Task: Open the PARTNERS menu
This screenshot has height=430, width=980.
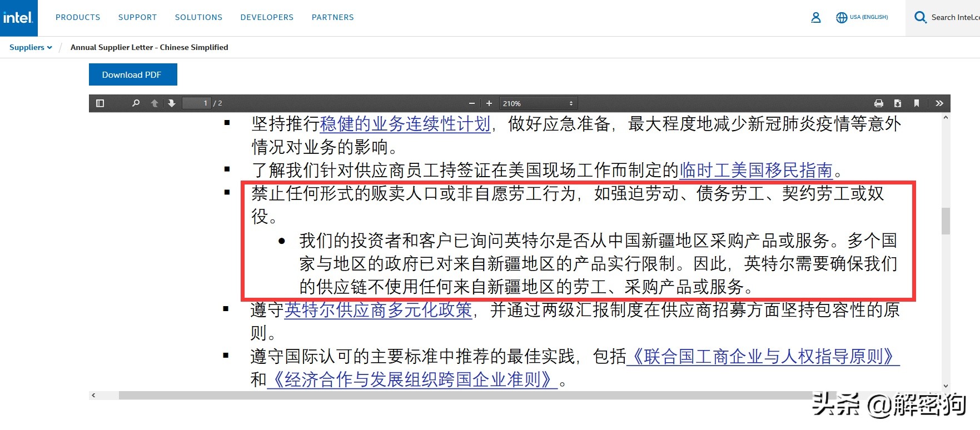Action: click(x=332, y=17)
